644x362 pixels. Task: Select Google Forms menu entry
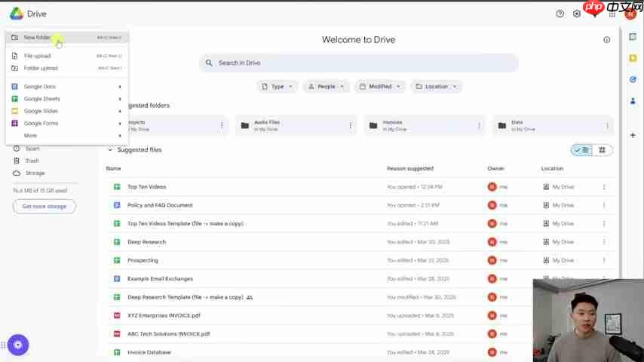[x=67, y=123]
